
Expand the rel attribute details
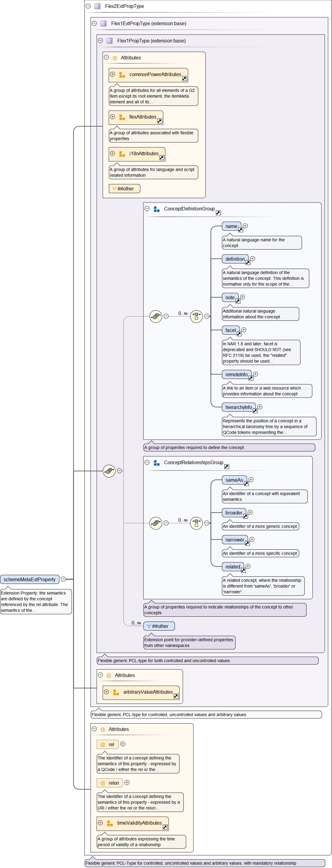point(123,744)
